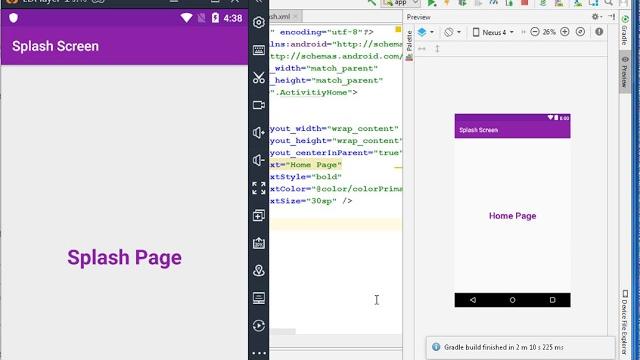
Task: Zoom in the layout preview
Action: (x=565, y=32)
